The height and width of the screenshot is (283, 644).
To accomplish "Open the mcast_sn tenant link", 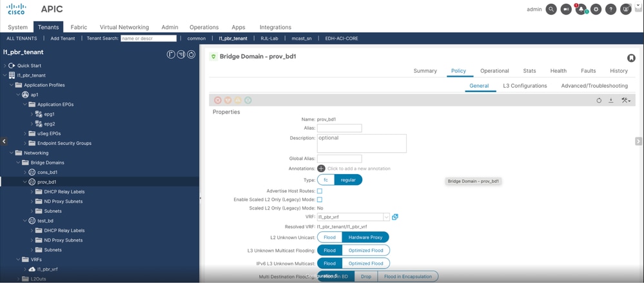I will point(302,38).
